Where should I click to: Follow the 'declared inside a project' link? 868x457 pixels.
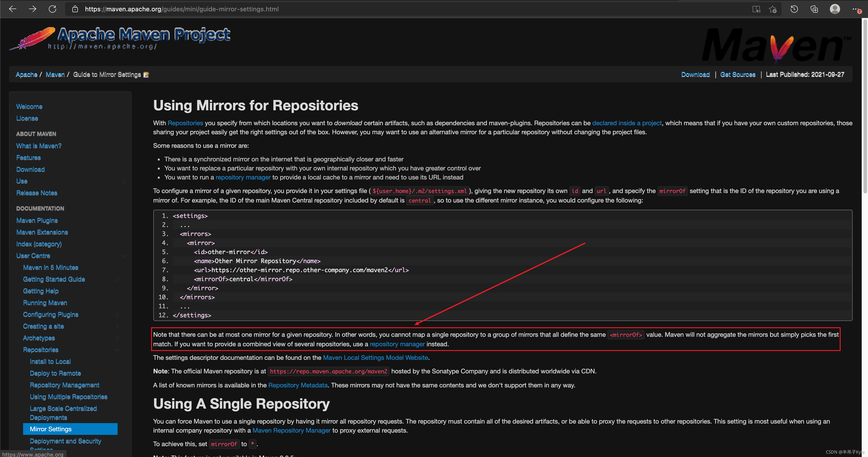coord(627,123)
